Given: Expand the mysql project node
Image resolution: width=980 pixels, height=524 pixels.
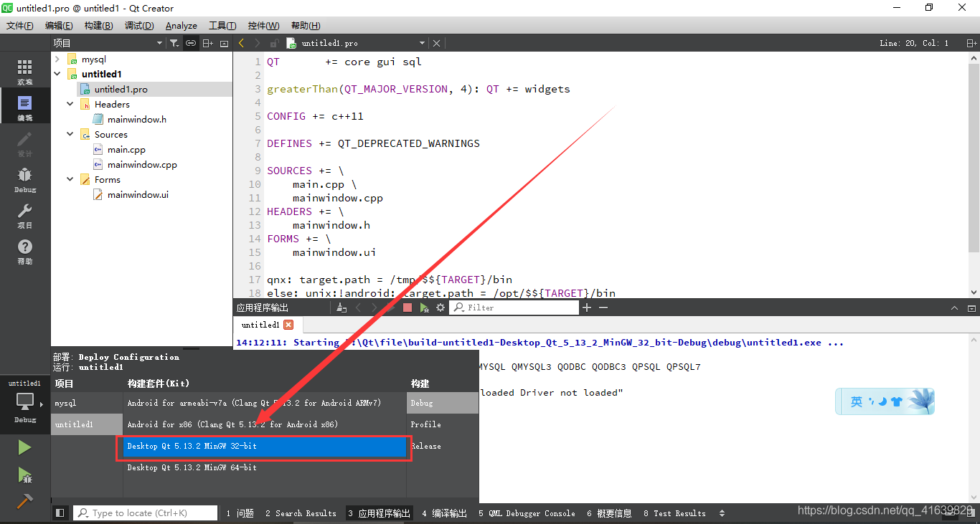Looking at the screenshot, I should (x=57, y=59).
